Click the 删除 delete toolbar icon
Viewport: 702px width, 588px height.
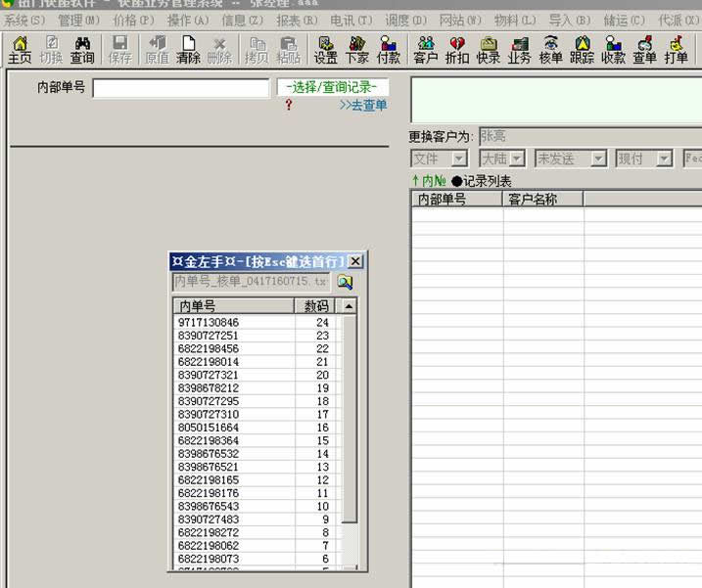point(219,50)
